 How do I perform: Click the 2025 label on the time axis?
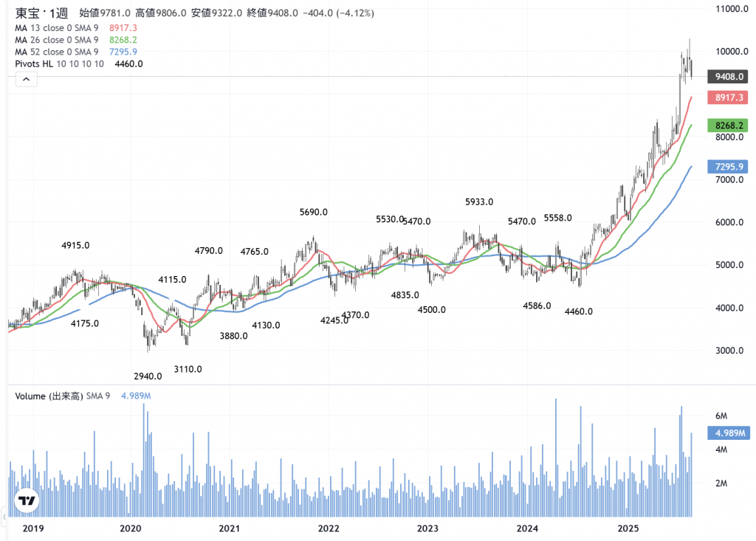pos(629,528)
